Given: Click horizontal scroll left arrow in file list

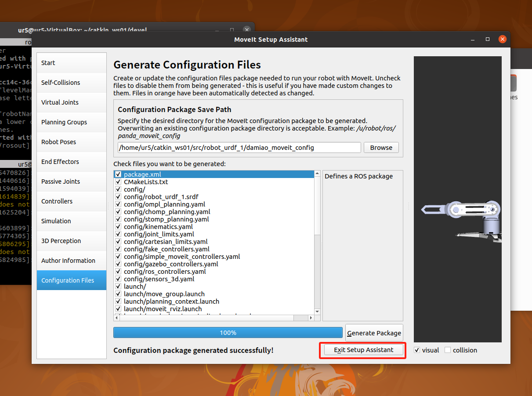Looking at the screenshot, I should 117,317.
